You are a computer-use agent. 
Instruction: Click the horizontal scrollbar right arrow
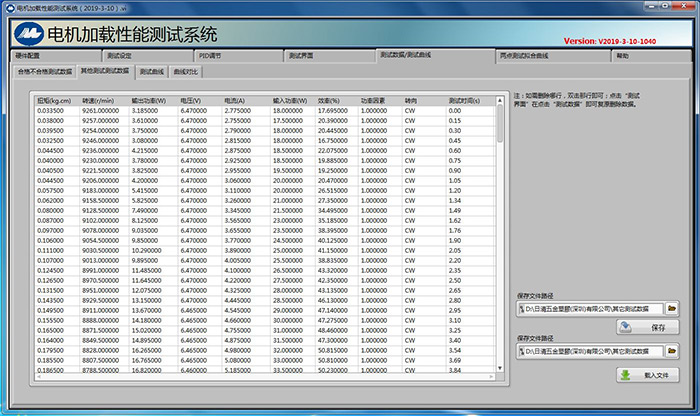coord(491,377)
